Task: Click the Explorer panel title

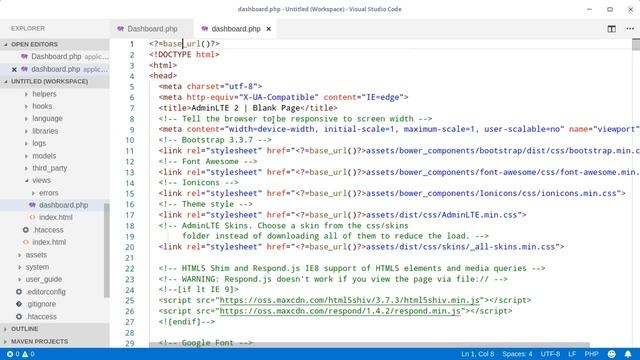Action: click(28, 29)
